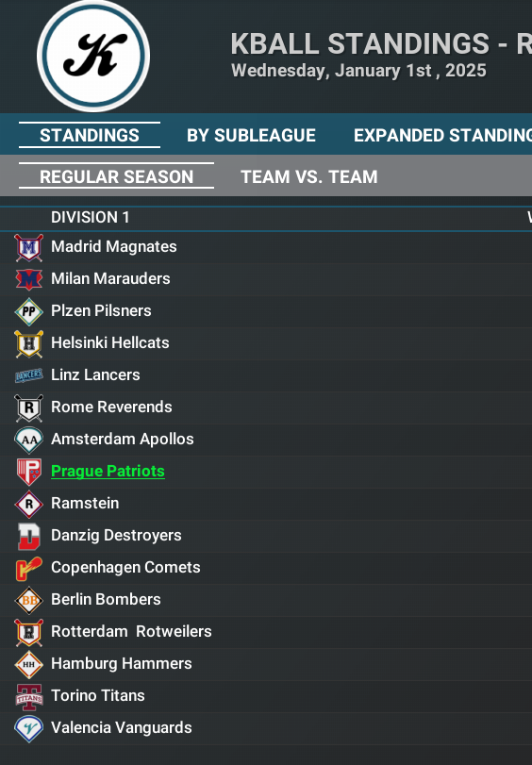Select the Team vs. Team tab
532x765 pixels.
click(x=309, y=176)
